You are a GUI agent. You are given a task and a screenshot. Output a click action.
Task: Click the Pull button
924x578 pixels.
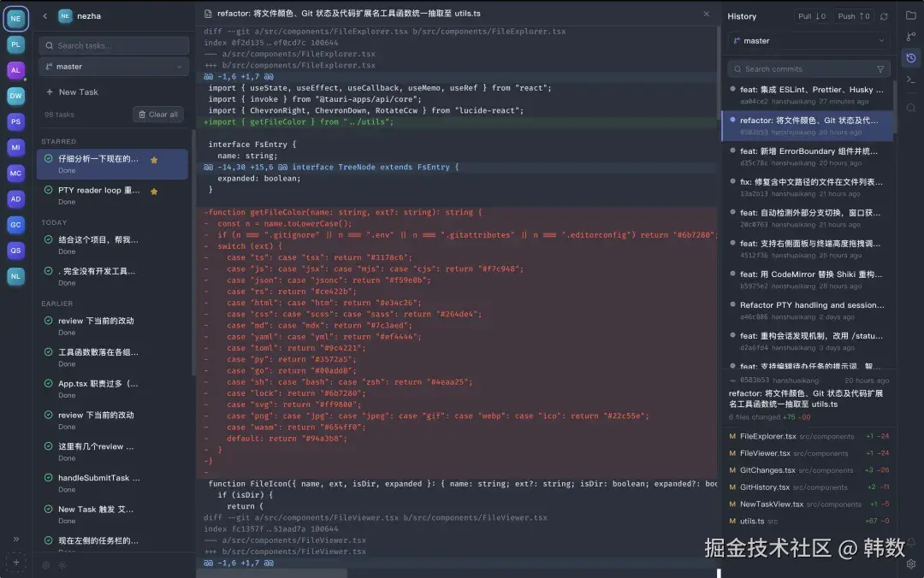(811, 16)
